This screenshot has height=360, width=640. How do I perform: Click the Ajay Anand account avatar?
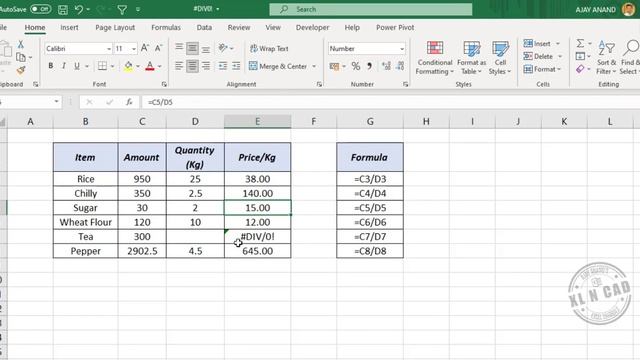(629, 9)
